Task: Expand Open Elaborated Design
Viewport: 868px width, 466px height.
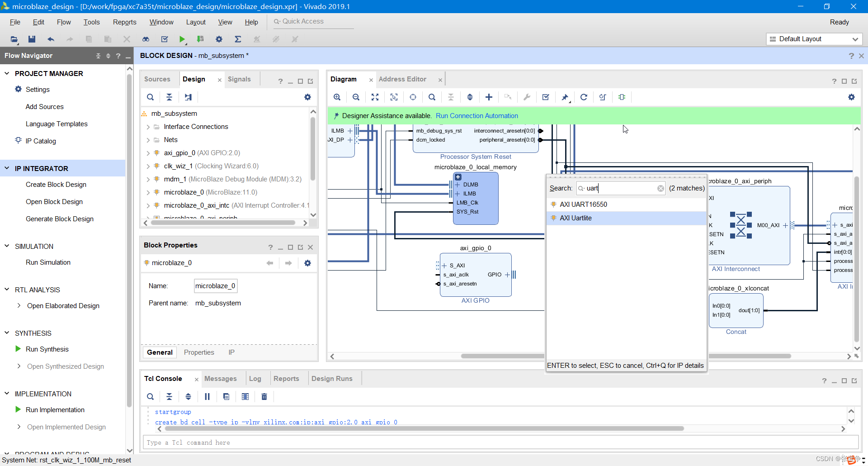Action: pyautogui.click(x=19, y=305)
